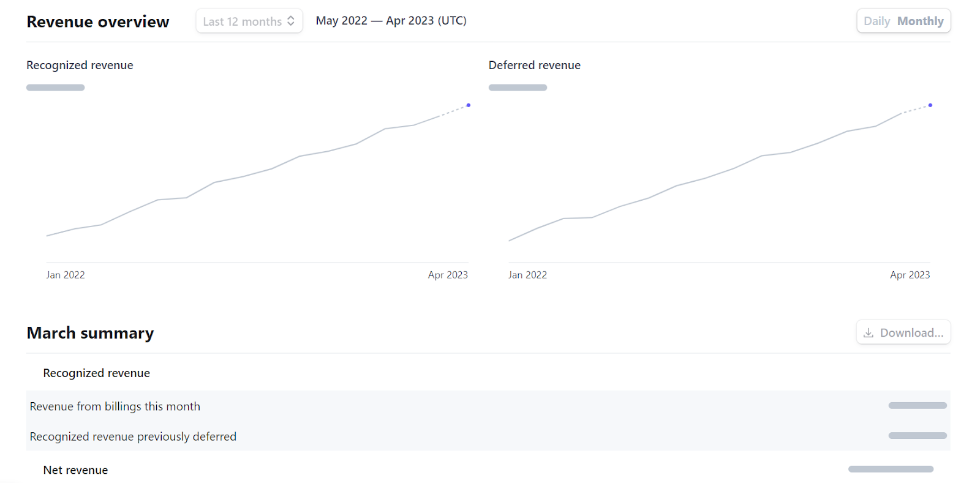The width and height of the screenshot is (980, 483).
Task: Click the Net revenue row label
Action: tap(75, 470)
